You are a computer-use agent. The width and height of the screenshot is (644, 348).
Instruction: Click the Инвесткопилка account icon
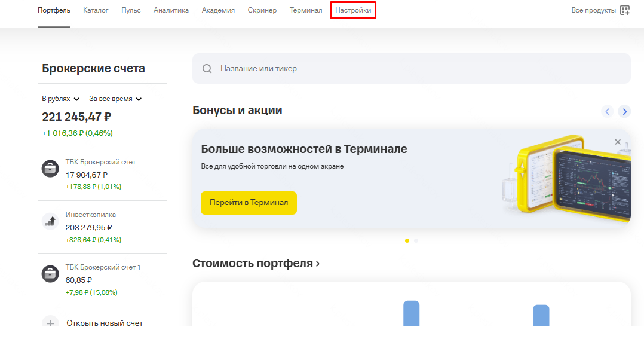point(50,221)
